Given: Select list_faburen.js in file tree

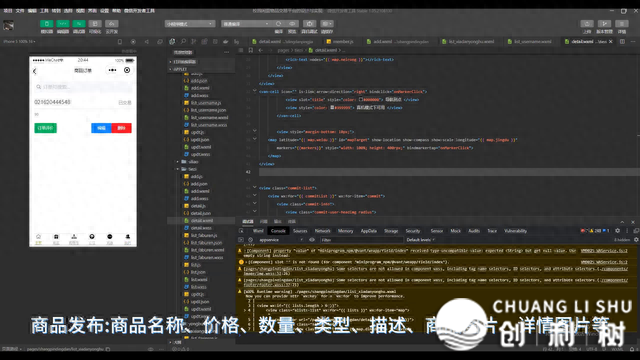Looking at the screenshot, I should pos(204,236).
